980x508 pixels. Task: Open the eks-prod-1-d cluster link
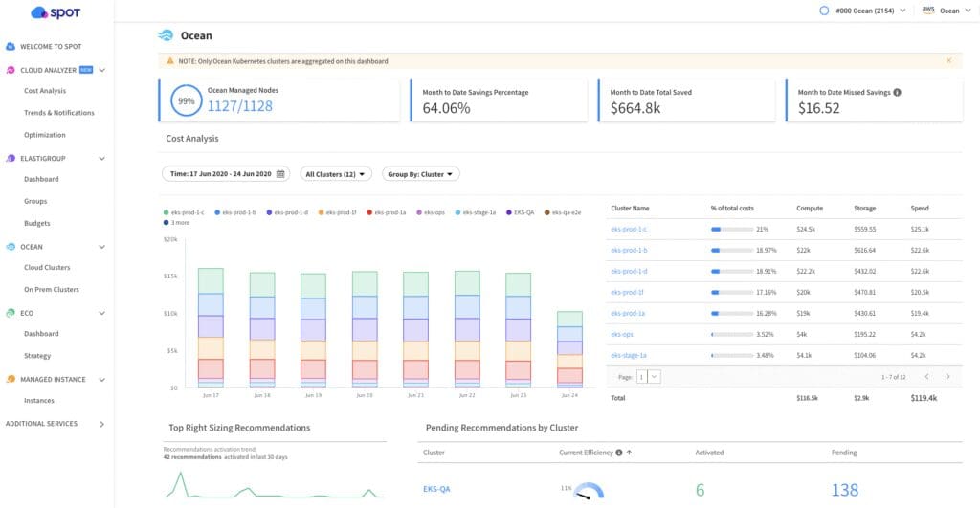click(x=629, y=271)
